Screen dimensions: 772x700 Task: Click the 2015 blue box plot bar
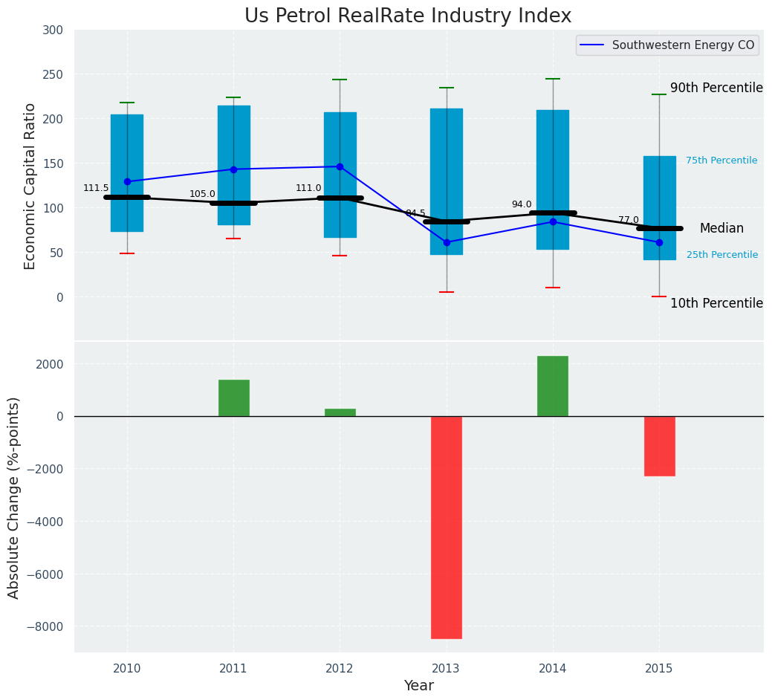pyautogui.click(x=659, y=186)
